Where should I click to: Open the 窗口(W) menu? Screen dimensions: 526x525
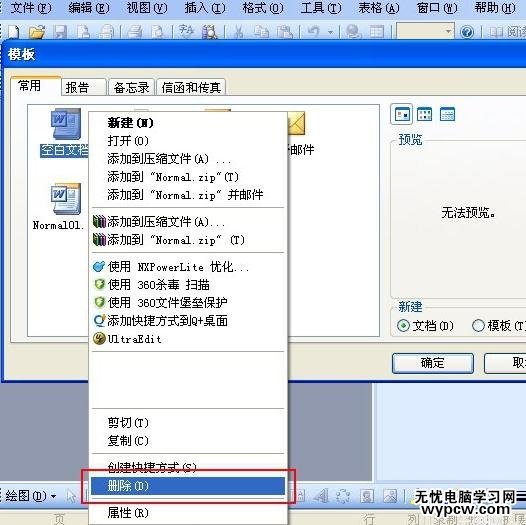point(437,8)
